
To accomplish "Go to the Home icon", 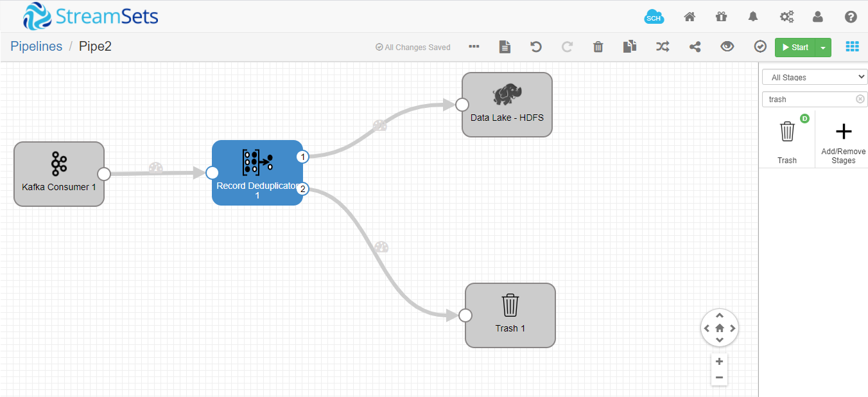I will tap(690, 17).
